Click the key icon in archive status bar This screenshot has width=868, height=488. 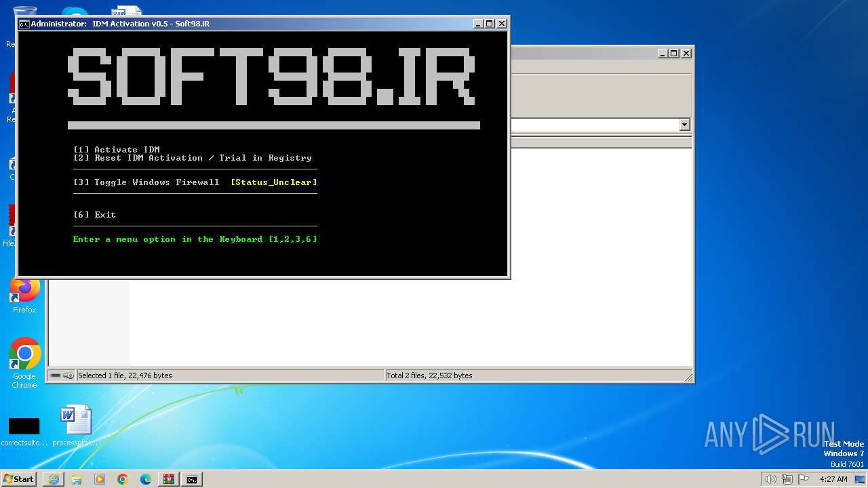68,375
